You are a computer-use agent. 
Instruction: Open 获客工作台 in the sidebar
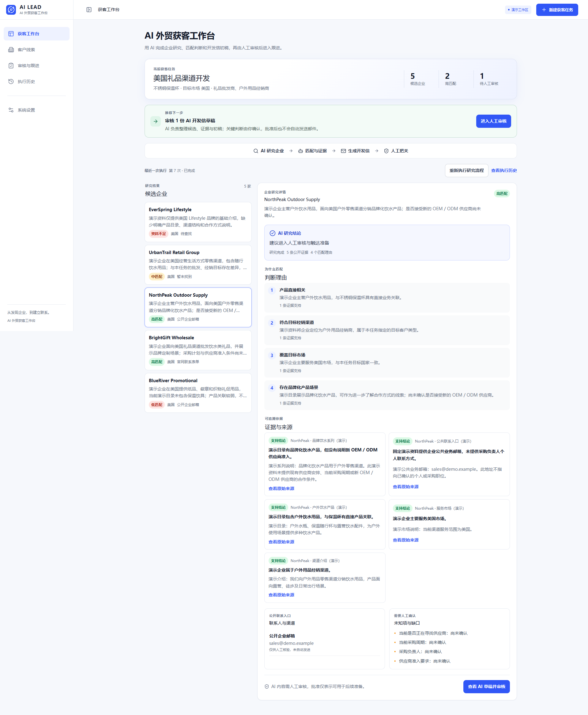[36, 34]
